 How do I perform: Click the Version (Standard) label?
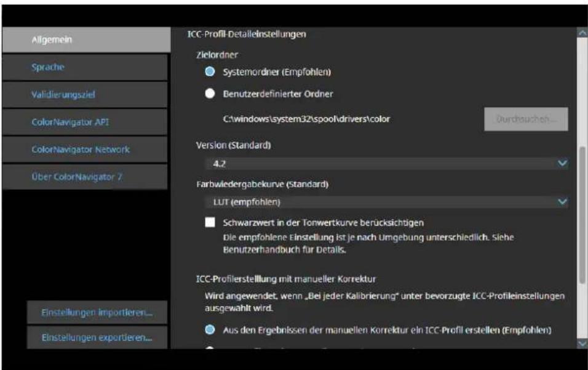(x=233, y=145)
